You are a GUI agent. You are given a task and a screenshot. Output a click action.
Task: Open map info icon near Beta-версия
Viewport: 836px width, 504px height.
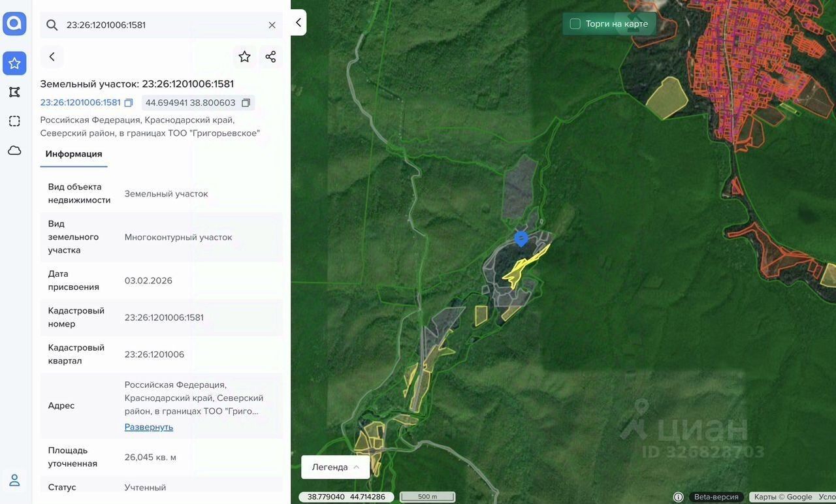(x=678, y=497)
